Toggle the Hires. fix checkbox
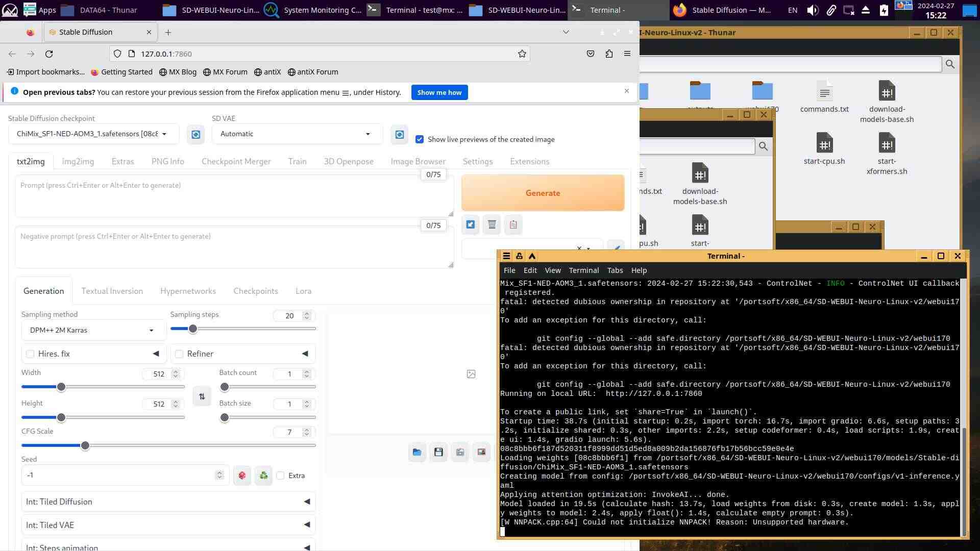980x551 pixels. [31, 354]
